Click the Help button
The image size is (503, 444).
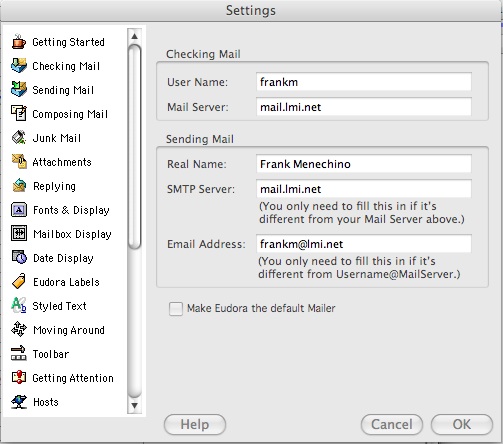point(195,424)
